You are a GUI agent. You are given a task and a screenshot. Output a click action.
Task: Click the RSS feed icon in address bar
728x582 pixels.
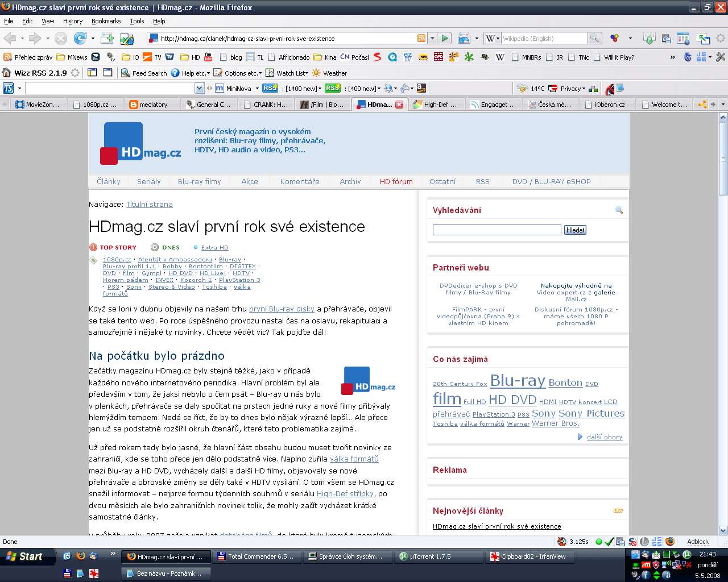(421, 38)
